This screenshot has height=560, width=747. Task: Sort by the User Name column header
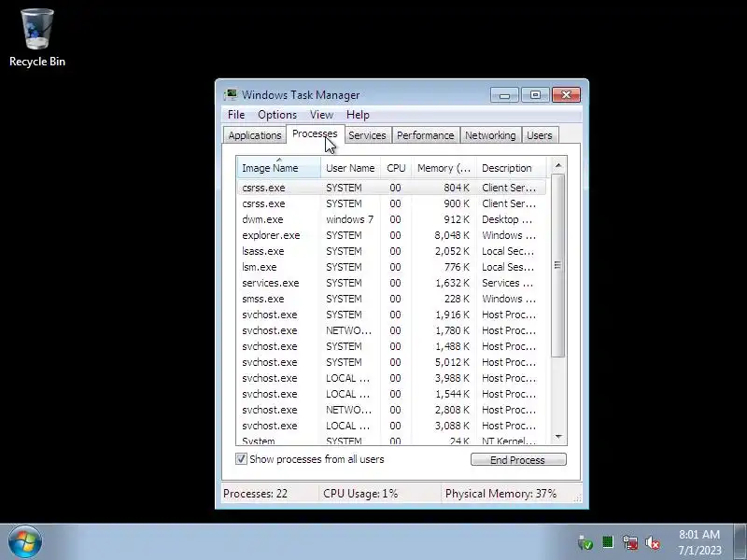[x=351, y=168]
